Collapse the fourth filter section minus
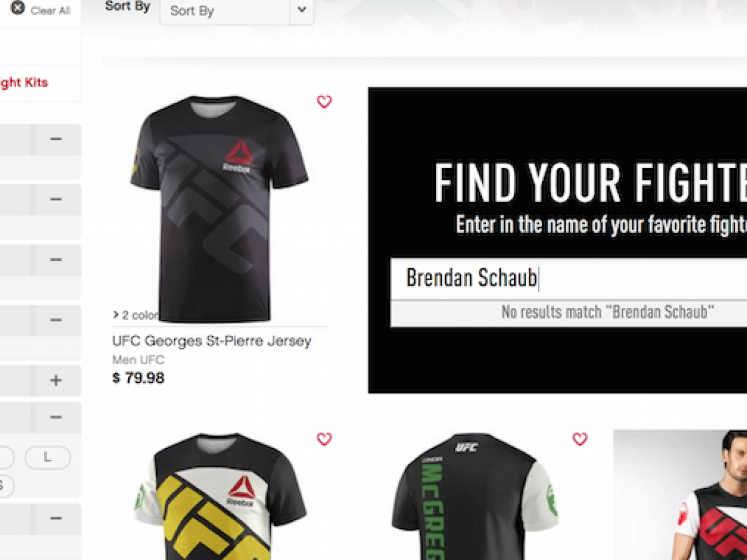Screen dimensions: 747x560 (56, 320)
